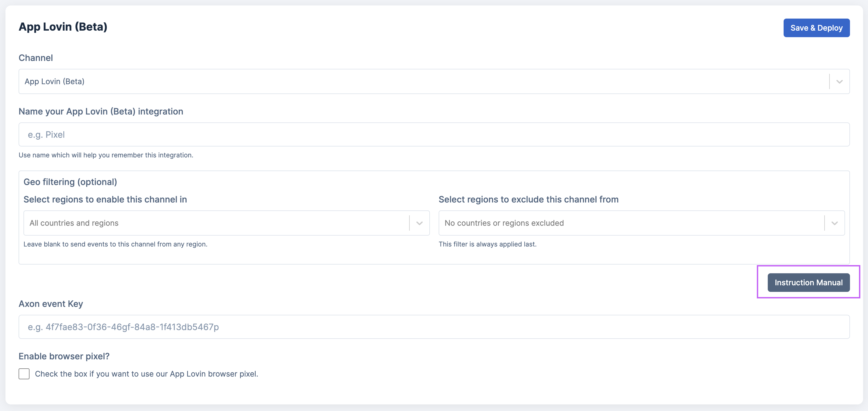This screenshot has height=411, width=868.
Task: Open the No countries or regions excluded dropdown
Action: coord(630,223)
